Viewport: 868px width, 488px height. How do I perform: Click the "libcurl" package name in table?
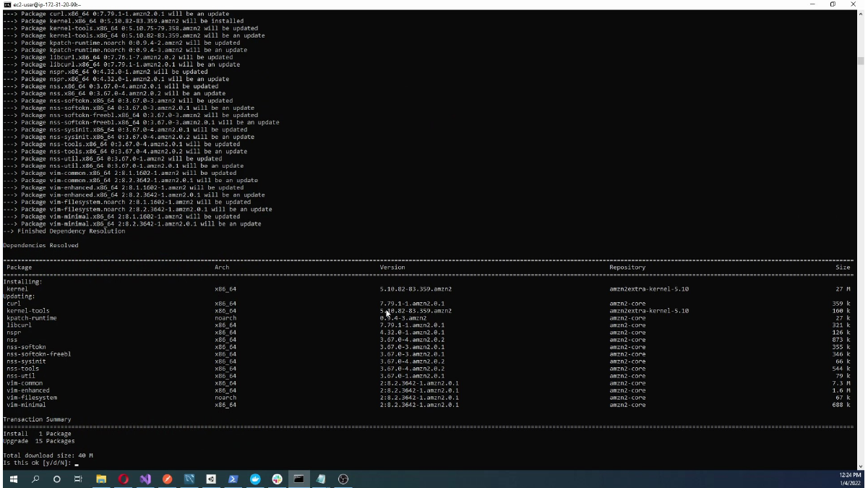[x=20, y=325]
